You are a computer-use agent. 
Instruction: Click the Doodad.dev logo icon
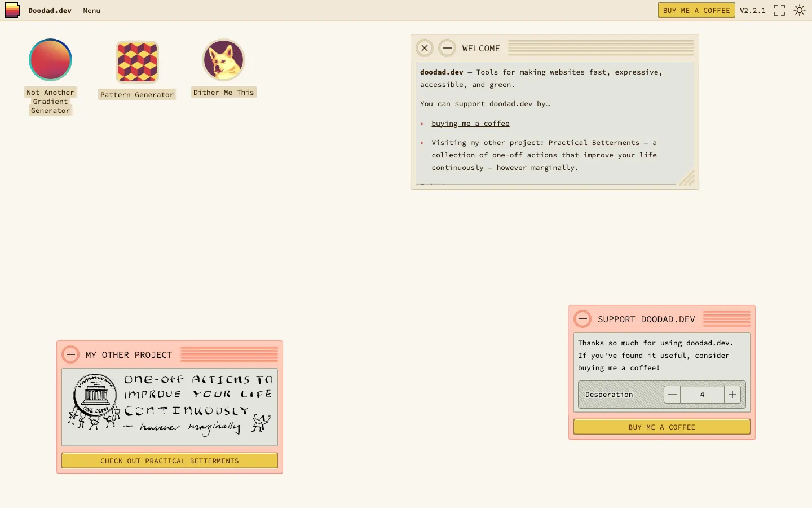12,10
